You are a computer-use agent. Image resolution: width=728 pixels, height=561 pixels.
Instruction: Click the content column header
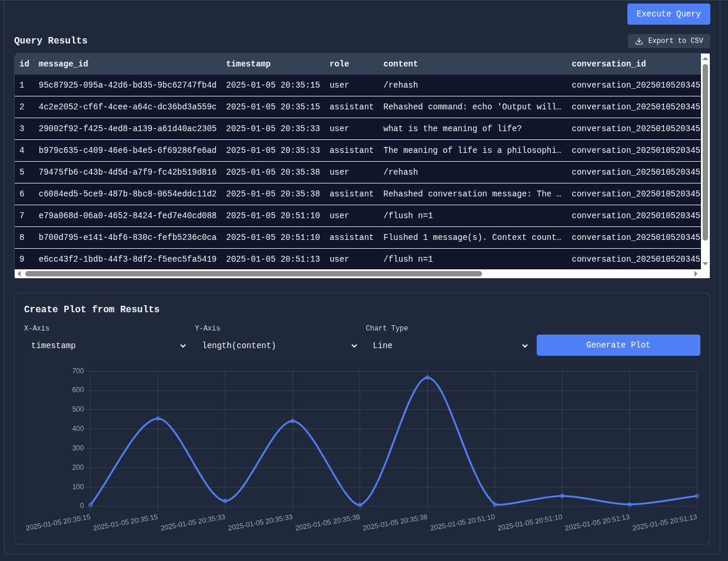[401, 64]
